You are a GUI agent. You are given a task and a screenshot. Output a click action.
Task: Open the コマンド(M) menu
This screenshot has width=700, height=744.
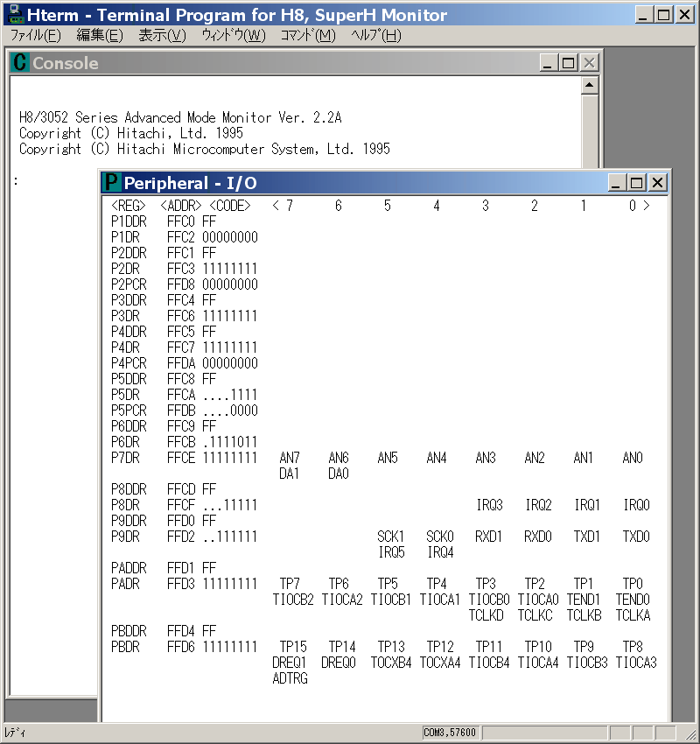pyautogui.click(x=308, y=36)
